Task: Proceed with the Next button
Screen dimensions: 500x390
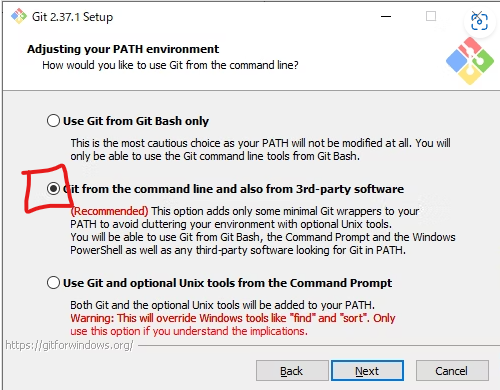Action: [x=367, y=371]
